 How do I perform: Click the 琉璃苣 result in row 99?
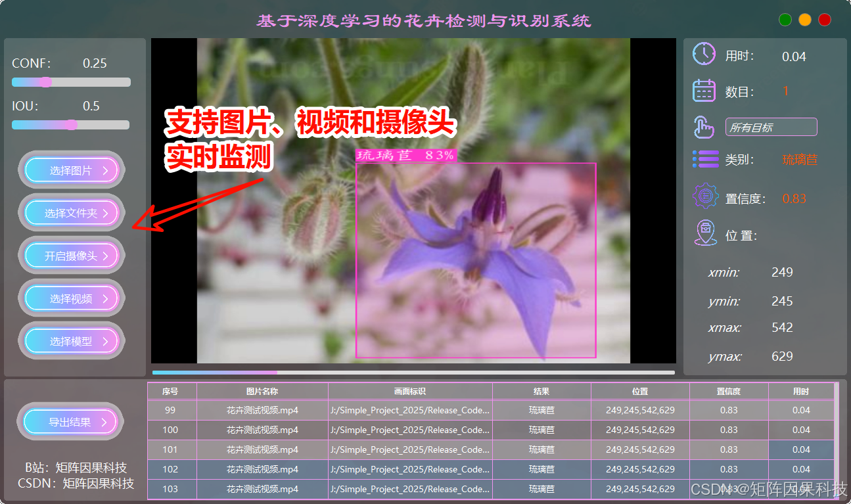tap(541, 410)
